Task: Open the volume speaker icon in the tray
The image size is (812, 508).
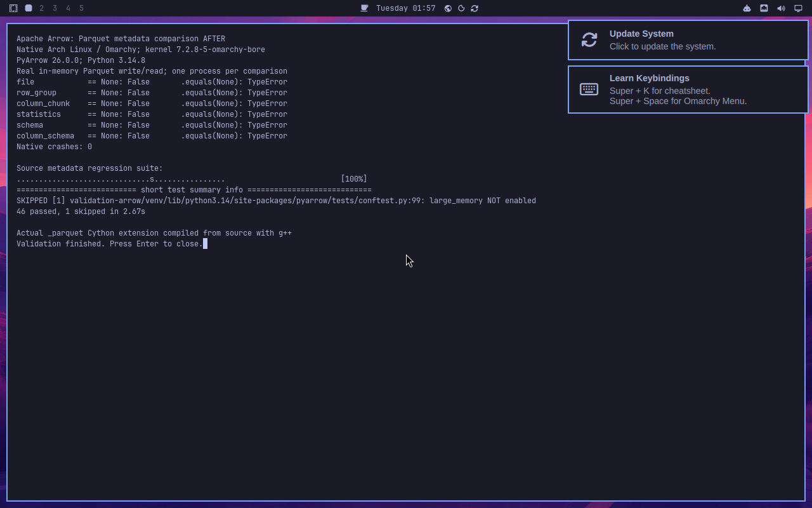Action: pos(781,8)
